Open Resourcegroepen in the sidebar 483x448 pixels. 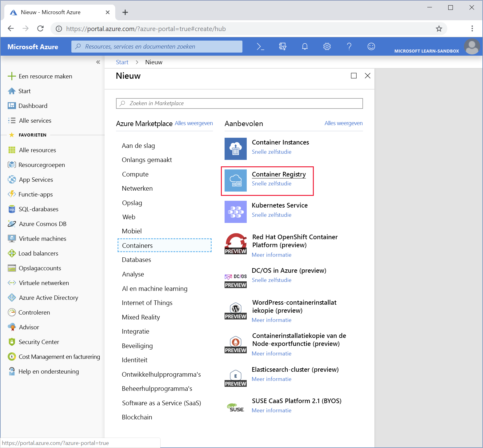36,165
